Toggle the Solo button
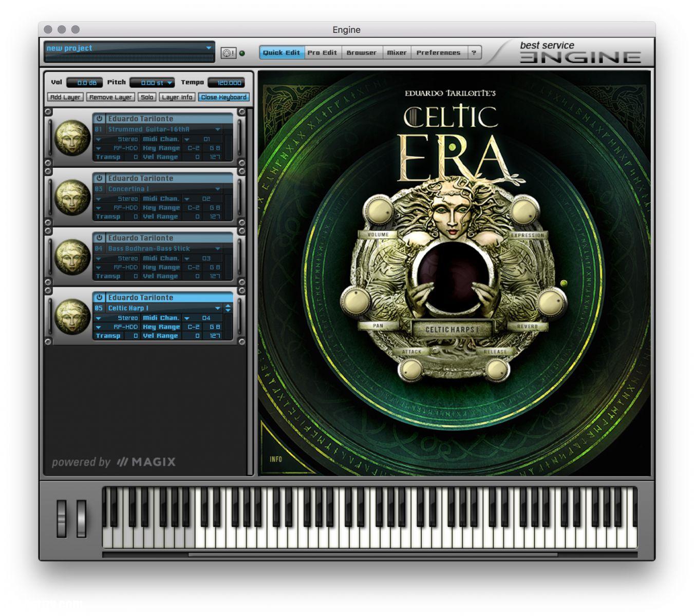 [147, 97]
